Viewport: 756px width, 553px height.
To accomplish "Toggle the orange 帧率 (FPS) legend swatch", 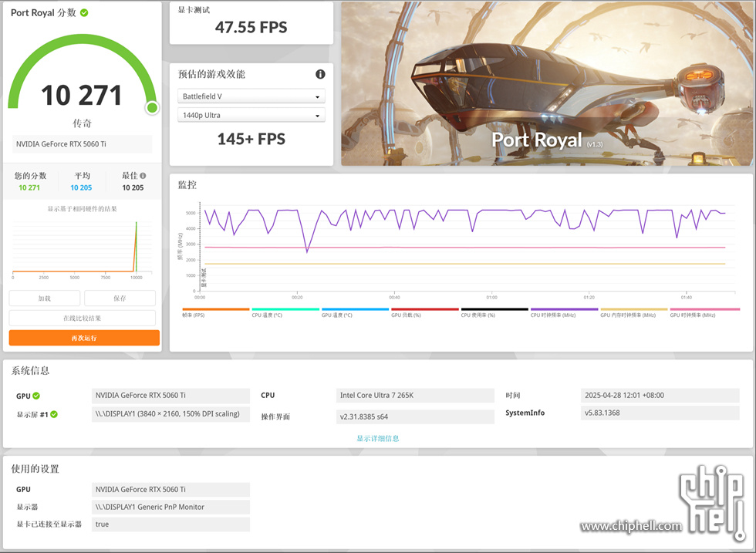I will click(x=215, y=309).
